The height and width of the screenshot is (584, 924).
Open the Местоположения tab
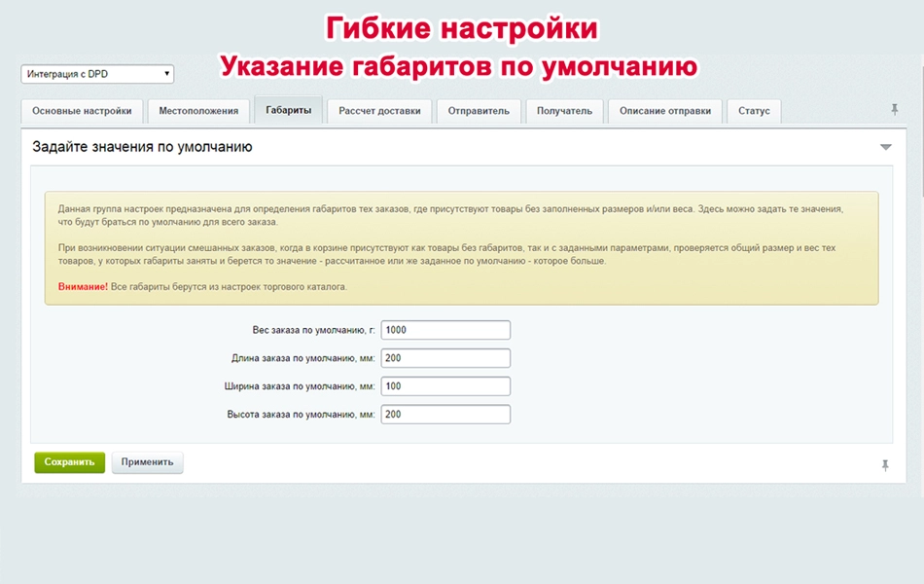click(x=198, y=111)
